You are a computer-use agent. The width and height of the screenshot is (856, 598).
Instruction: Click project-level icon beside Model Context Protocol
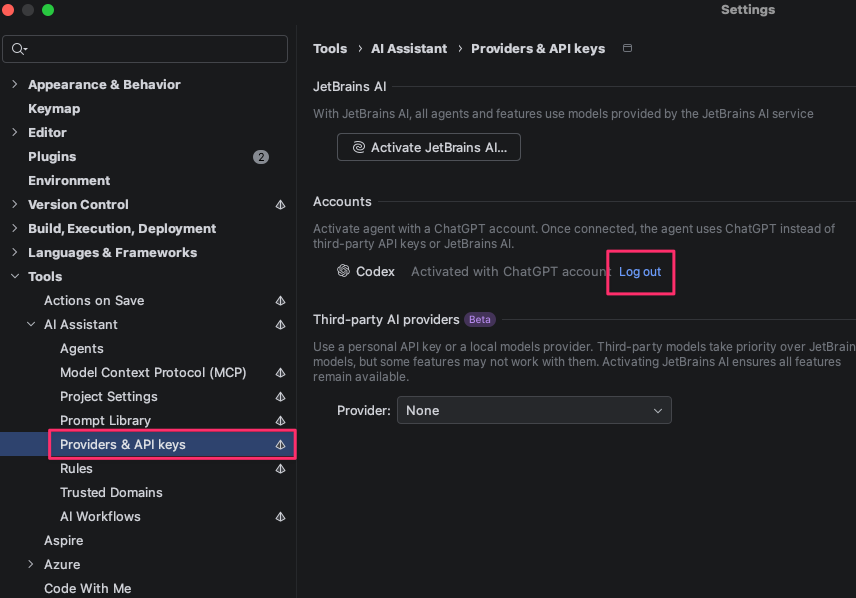280,373
